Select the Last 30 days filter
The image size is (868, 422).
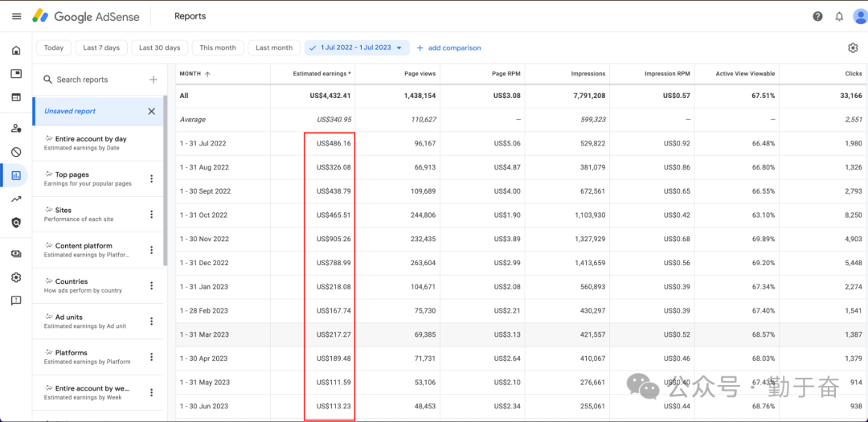(159, 47)
